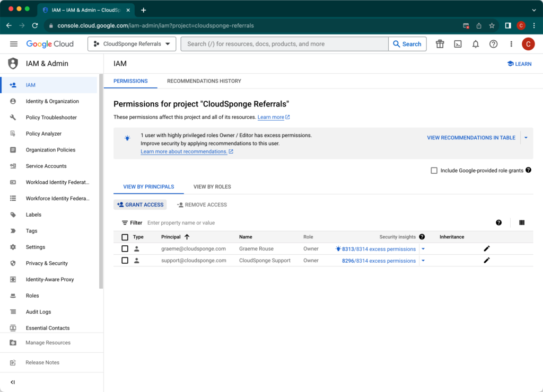This screenshot has width=543, height=392.
Task: Click help icon next to Include Google-provided role grants
Action: [528, 170]
